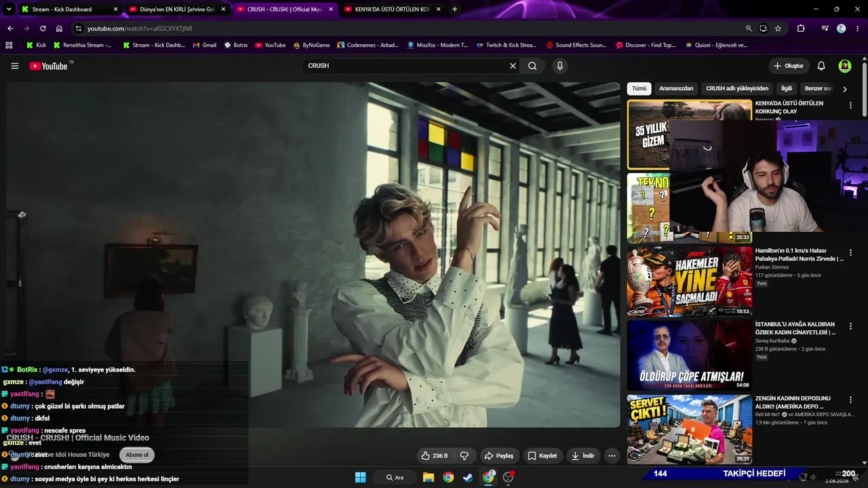868x488 pixels.
Task: Open the SERVET ÇIKTI thumbnail
Action: tap(690, 430)
